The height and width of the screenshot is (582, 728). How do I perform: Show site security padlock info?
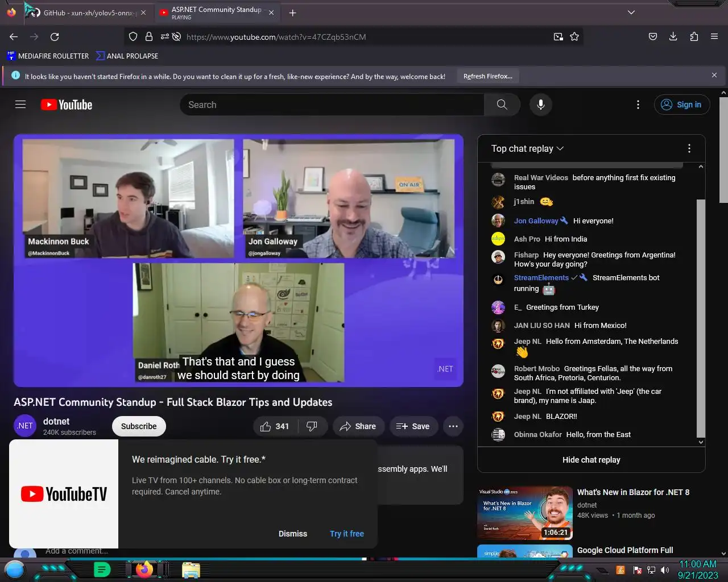149,36
